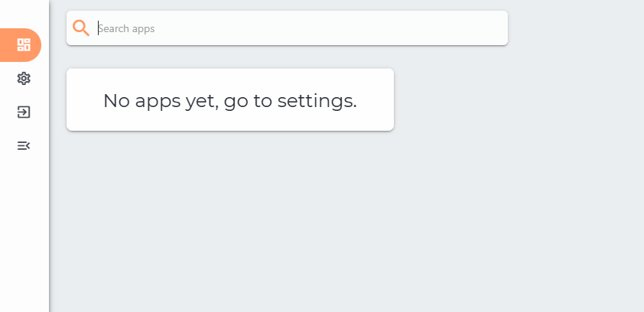Click the magnifying glass inside the search bar
The image size is (644, 312).
[81, 28]
